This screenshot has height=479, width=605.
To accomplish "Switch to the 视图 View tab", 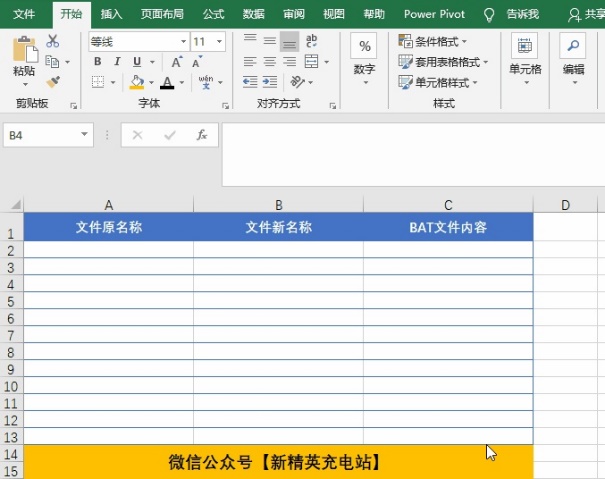I will pos(334,14).
